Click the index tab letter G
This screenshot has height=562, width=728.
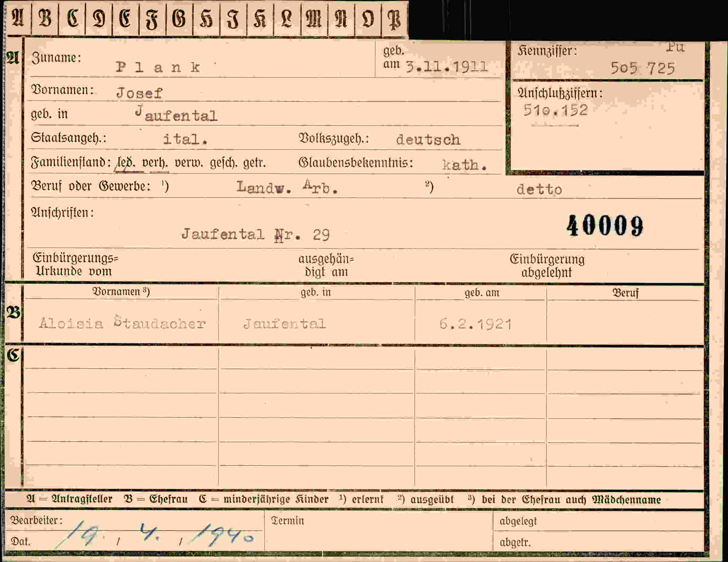point(179,18)
